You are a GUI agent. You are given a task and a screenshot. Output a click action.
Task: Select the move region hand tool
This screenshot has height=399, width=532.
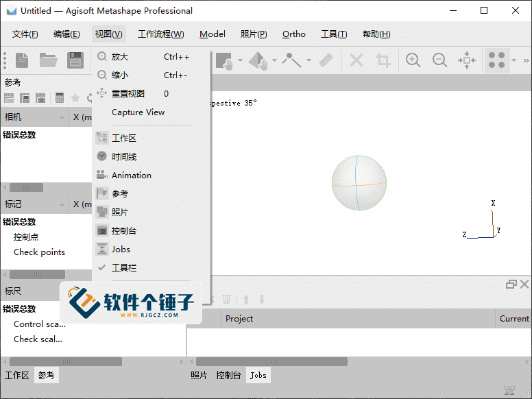258,60
